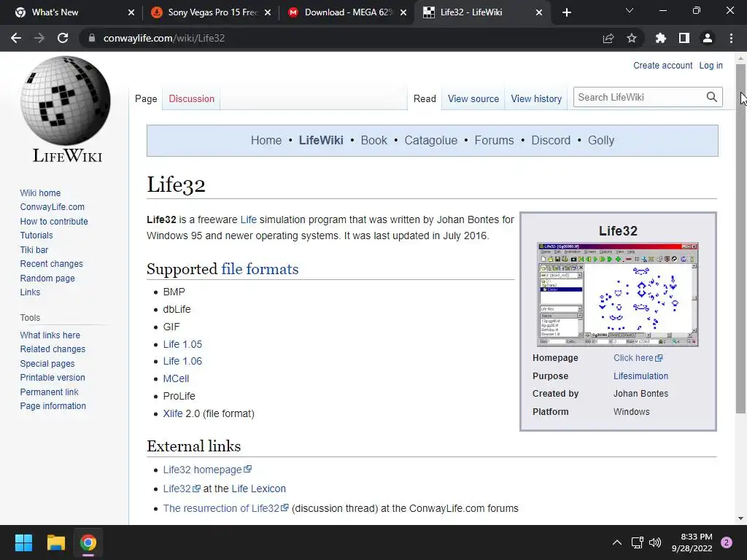Open the Chrome profile menu
Viewport: 747px width, 560px height.
708,38
